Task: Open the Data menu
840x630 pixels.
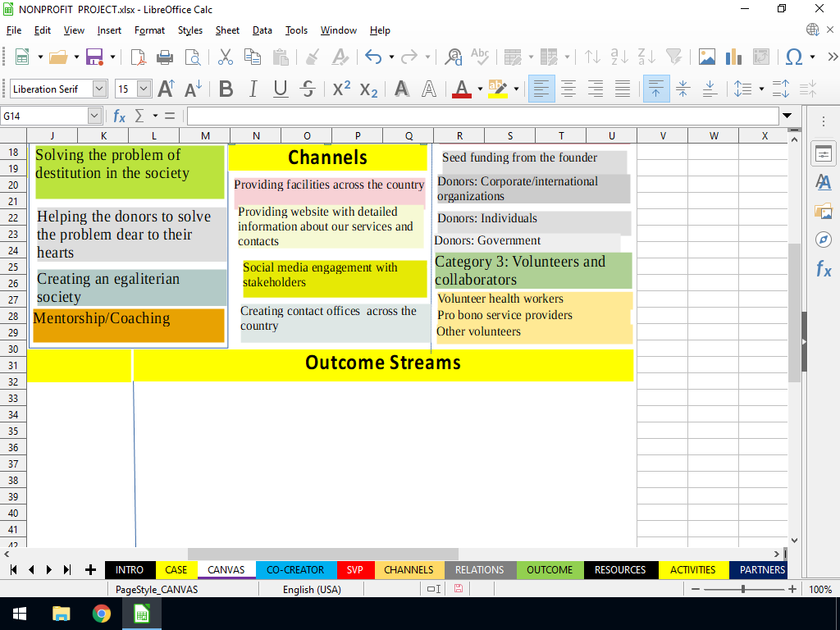Action: [x=262, y=30]
